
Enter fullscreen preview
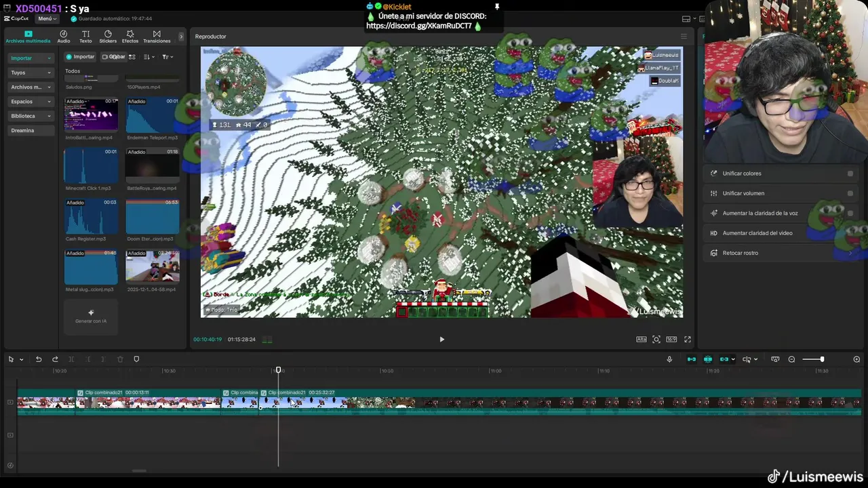[x=687, y=340]
